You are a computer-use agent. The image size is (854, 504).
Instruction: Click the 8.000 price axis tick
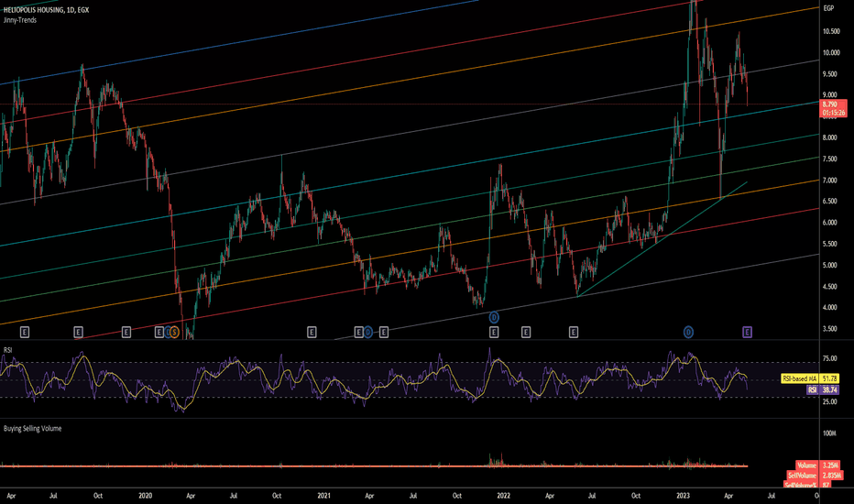830,137
